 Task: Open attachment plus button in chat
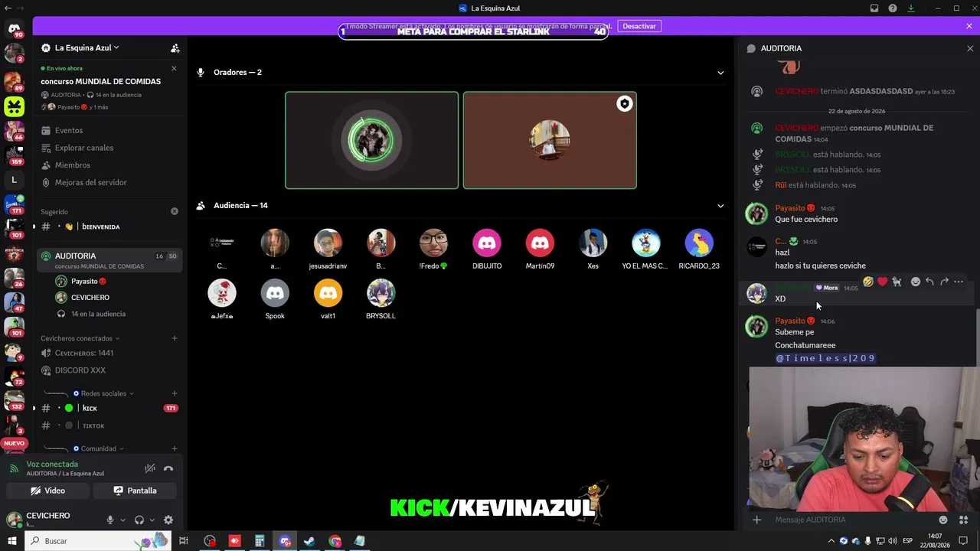coord(756,520)
